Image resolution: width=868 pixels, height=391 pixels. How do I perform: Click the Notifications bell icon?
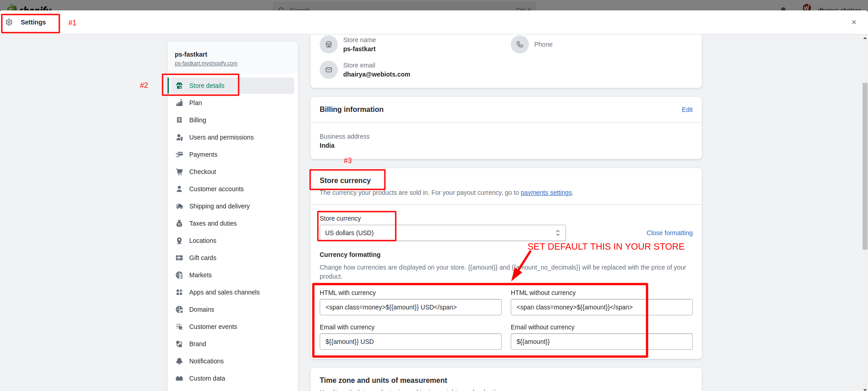(179, 361)
